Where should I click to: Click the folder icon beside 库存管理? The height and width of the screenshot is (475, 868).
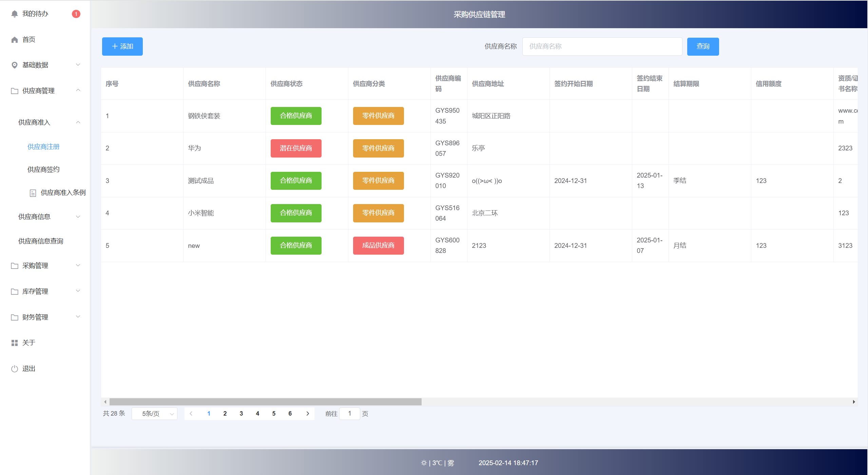(x=14, y=292)
